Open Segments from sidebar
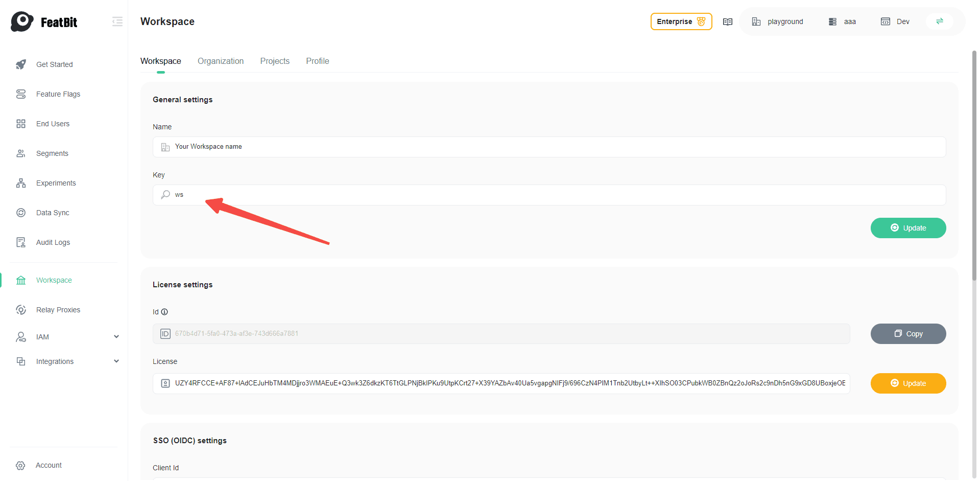 coord(52,153)
